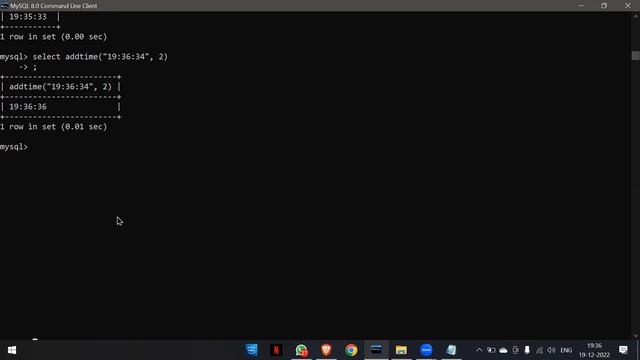Click the tray device icon beside OneDrive
The width and height of the screenshot is (640, 360).
(516, 350)
